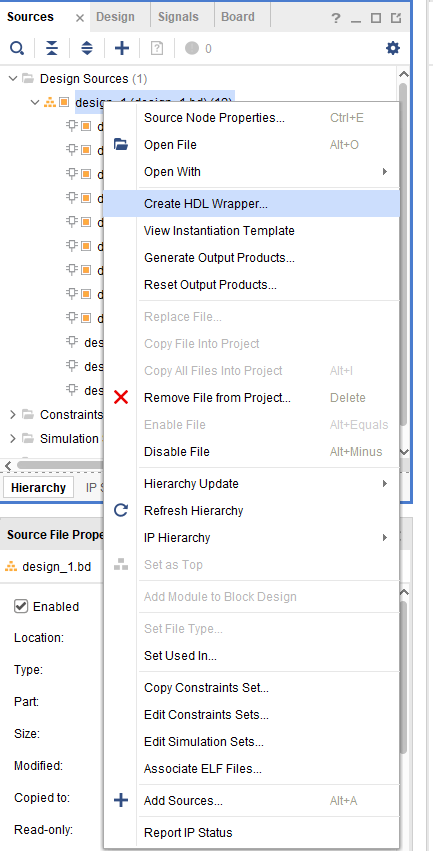Click the Hierarchy bottom tab
Viewport: 433px width, 851px height.
tap(38, 487)
